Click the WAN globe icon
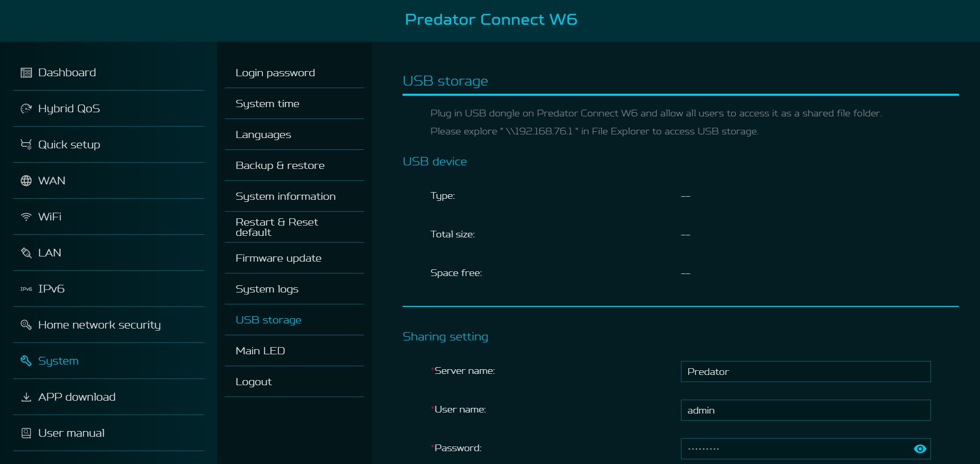Screen dimensions: 980x464 [26, 181]
